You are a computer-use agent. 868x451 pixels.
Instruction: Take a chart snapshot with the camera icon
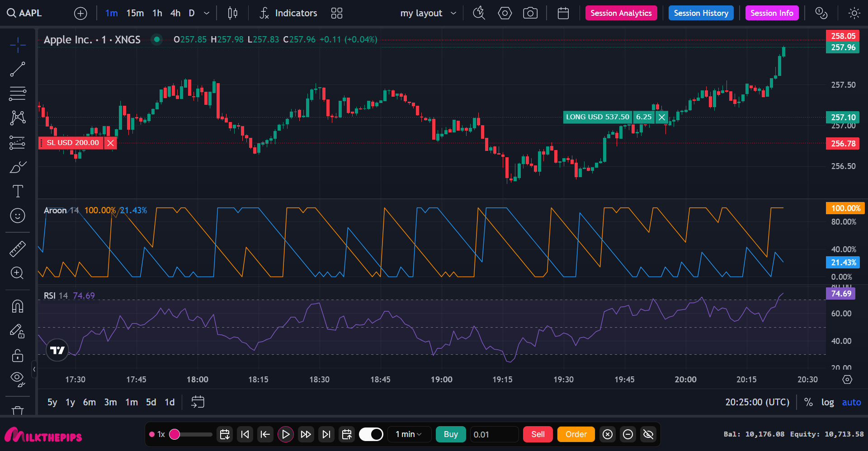click(x=530, y=13)
